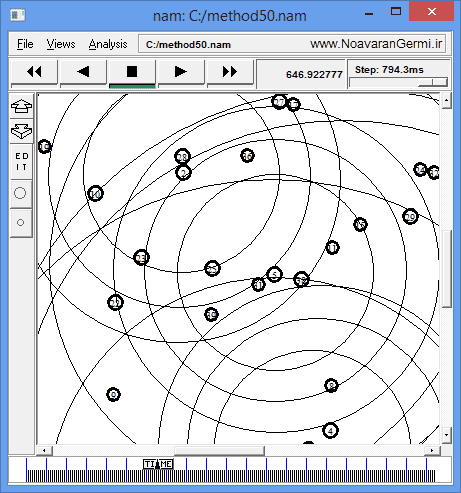The height and width of the screenshot is (493, 461).
Task: Select the small circle node tool
Action: pos(20,222)
